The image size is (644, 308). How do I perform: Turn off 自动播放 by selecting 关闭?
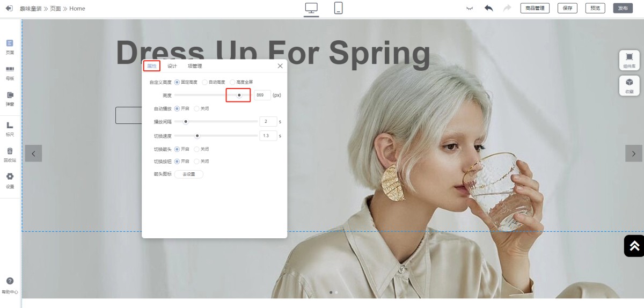196,108
